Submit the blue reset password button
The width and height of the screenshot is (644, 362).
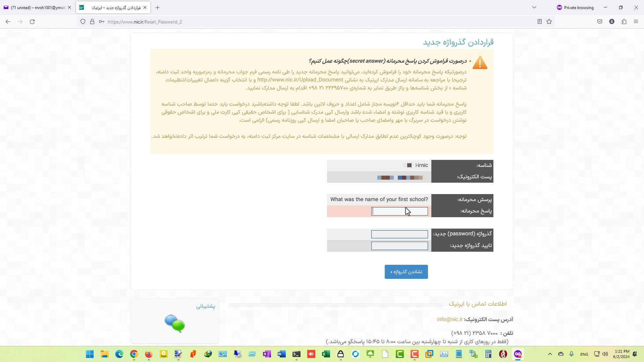coord(406,272)
